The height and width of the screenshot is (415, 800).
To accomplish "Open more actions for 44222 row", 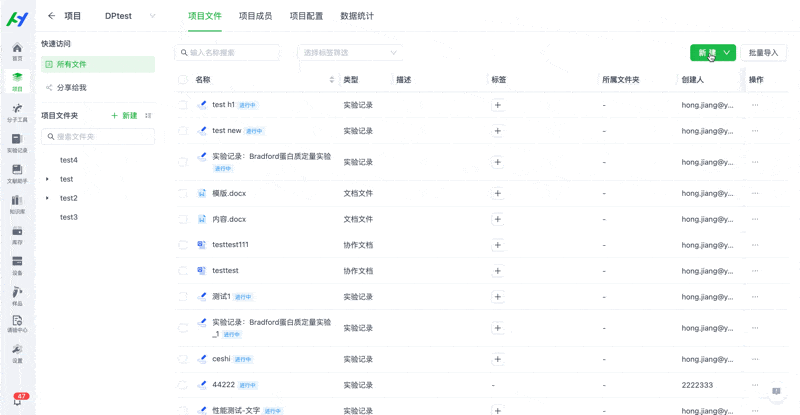I will pyautogui.click(x=755, y=385).
